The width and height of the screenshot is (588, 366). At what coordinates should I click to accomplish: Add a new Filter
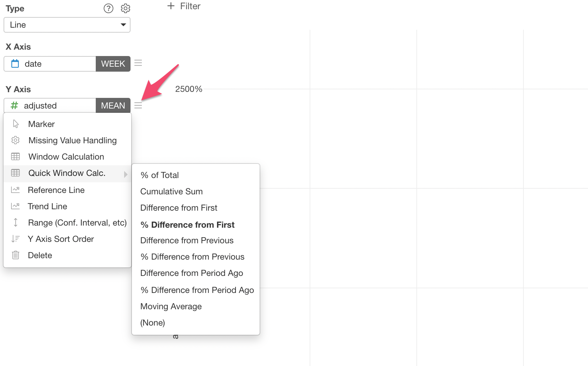click(x=184, y=6)
